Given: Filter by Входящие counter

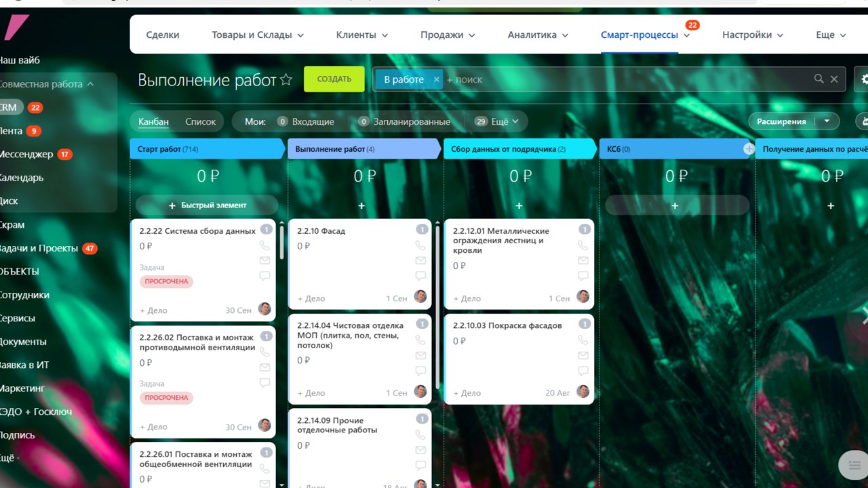Looking at the screenshot, I should [x=306, y=121].
